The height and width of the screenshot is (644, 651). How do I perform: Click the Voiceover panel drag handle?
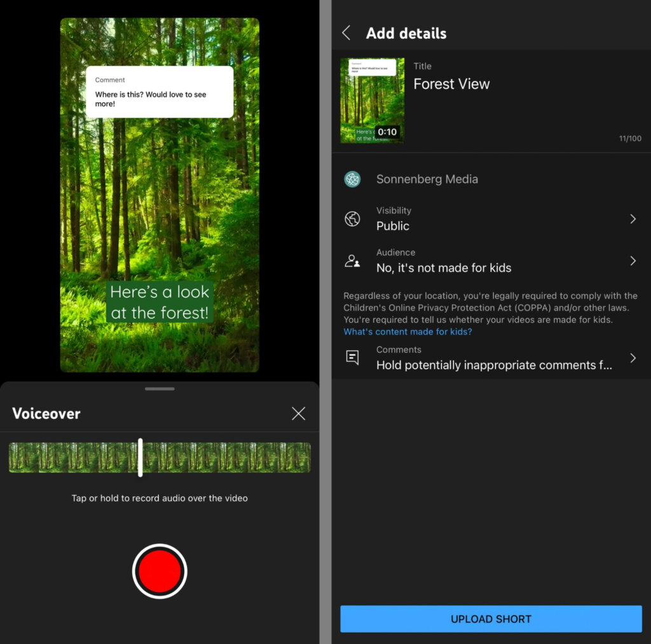click(x=160, y=388)
